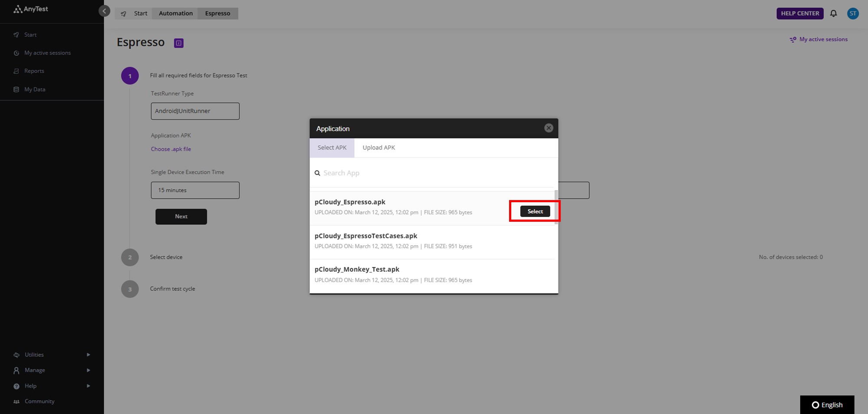
Task: Click Select device step label
Action: 166,257
